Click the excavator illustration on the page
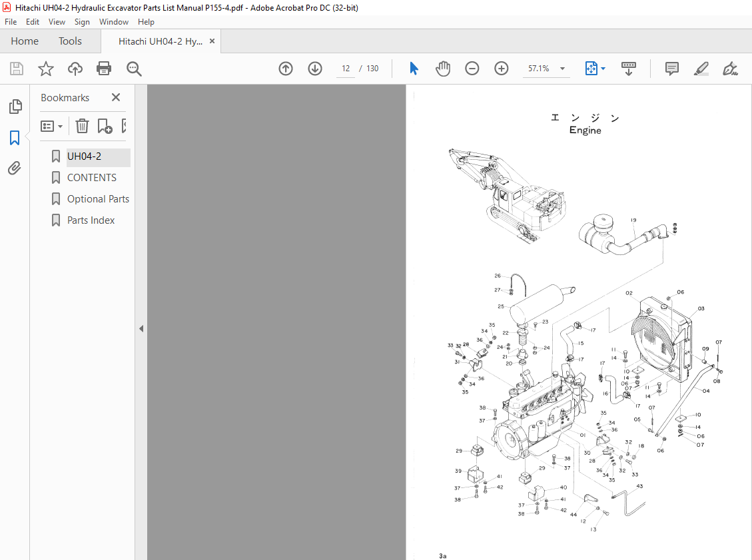Viewport: 752px width, 560px height. [x=508, y=196]
